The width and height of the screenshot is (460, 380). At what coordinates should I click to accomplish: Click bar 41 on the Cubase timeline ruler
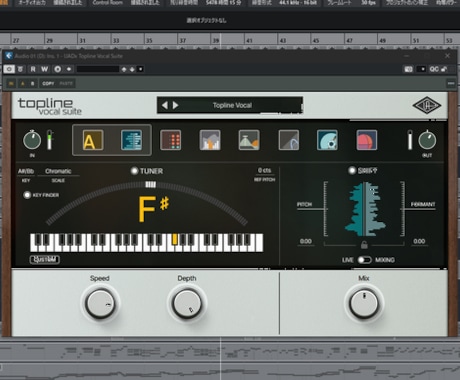tap(249, 40)
